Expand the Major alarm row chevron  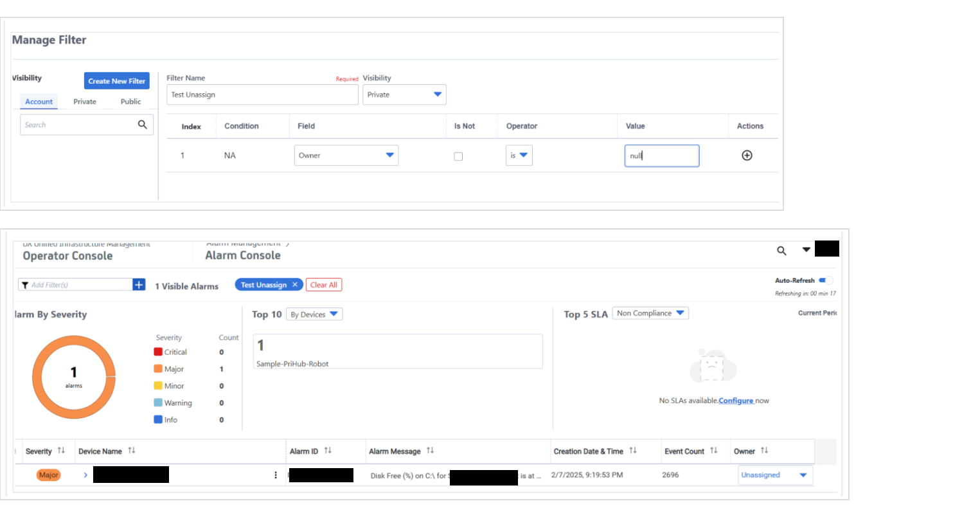(x=85, y=475)
